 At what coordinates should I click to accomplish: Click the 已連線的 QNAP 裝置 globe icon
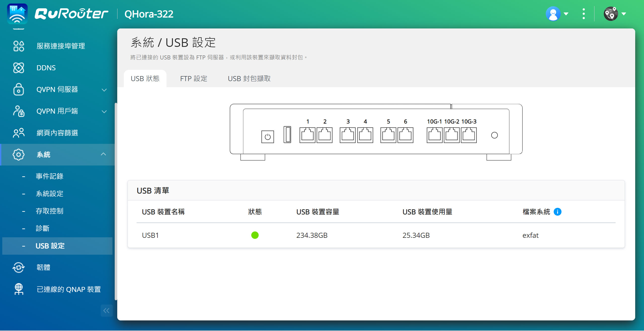click(19, 289)
